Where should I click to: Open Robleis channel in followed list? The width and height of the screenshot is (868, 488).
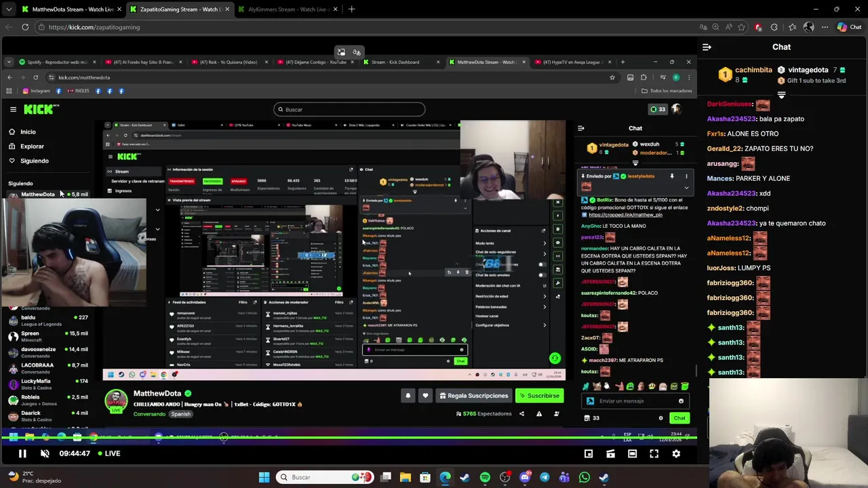47,400
